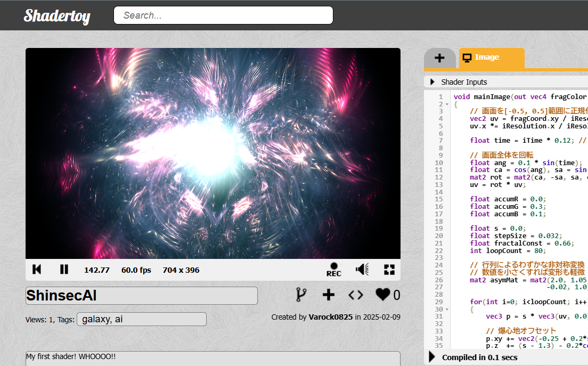This screenshot has width=588, height=366.
Task: Add a new buffer tab
Action: point(439,58)
